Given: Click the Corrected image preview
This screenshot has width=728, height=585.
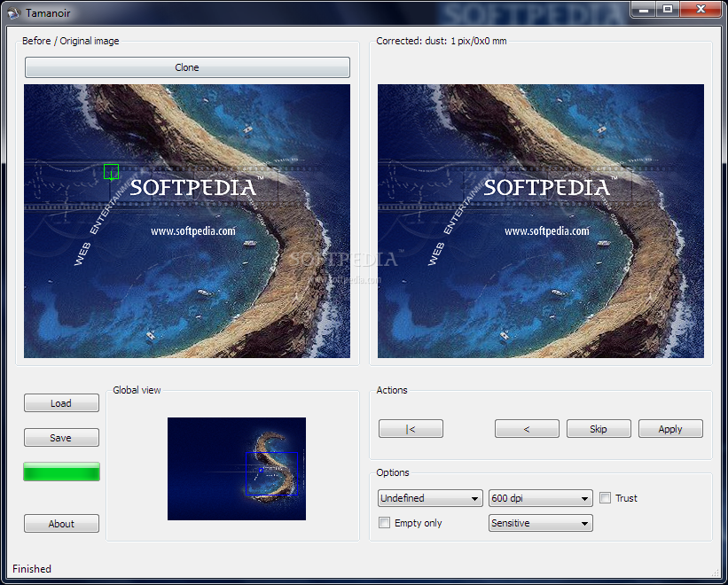Looking at the screenshot, I should (x=540, y=221).
